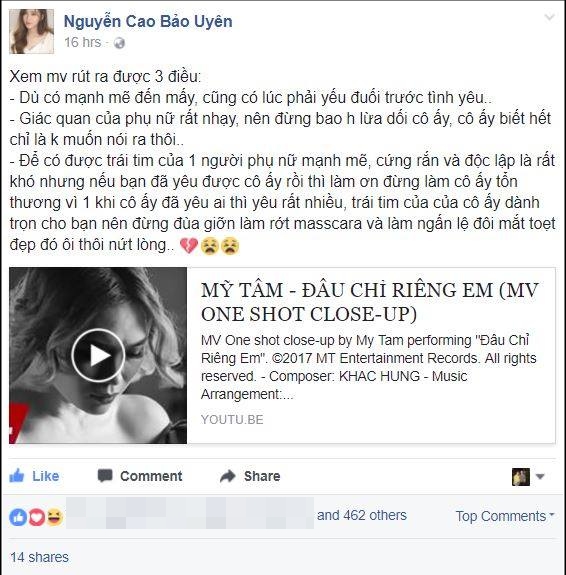Image resolution: width=566 pixels, height=575 pixels.
Task: Click the globe public privacy icon
Action: [120, 43]
